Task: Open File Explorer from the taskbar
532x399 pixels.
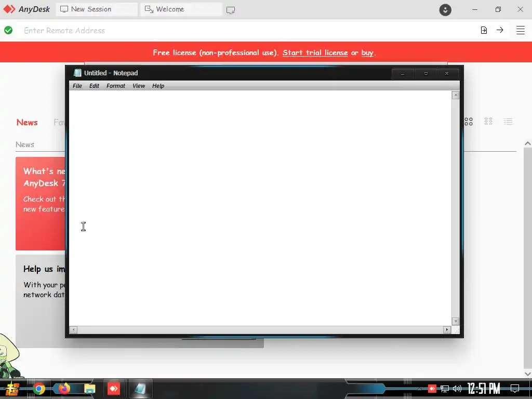Action: [x=89, y=389]
